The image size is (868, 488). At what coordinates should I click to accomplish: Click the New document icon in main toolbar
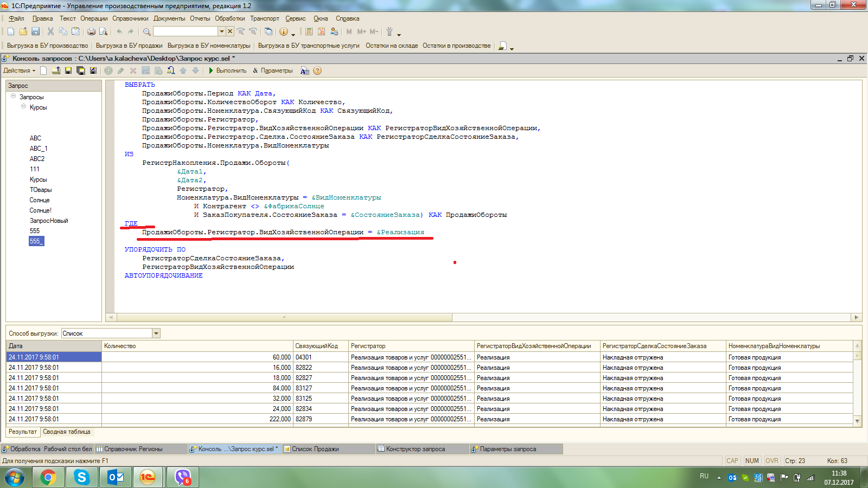[11, 31]
